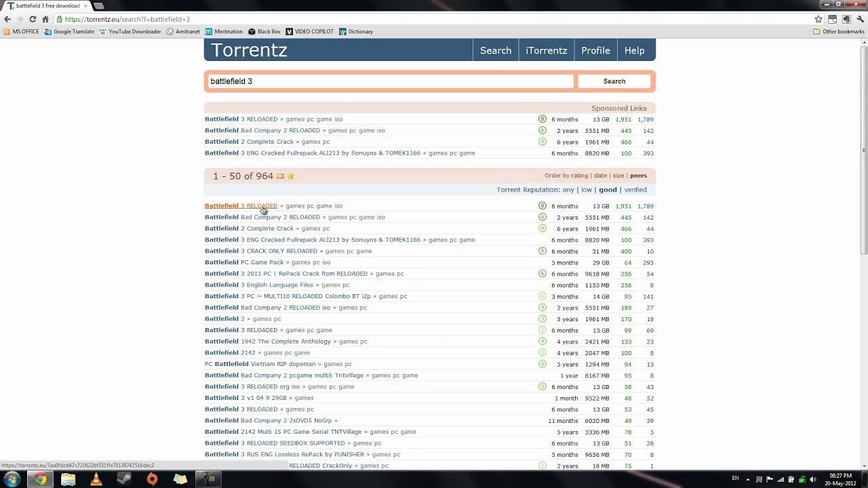Open Battlefield Bad Company 2 2xDVD5 NoGrp result
Screen dimensions: 868x488
point(268,420)
